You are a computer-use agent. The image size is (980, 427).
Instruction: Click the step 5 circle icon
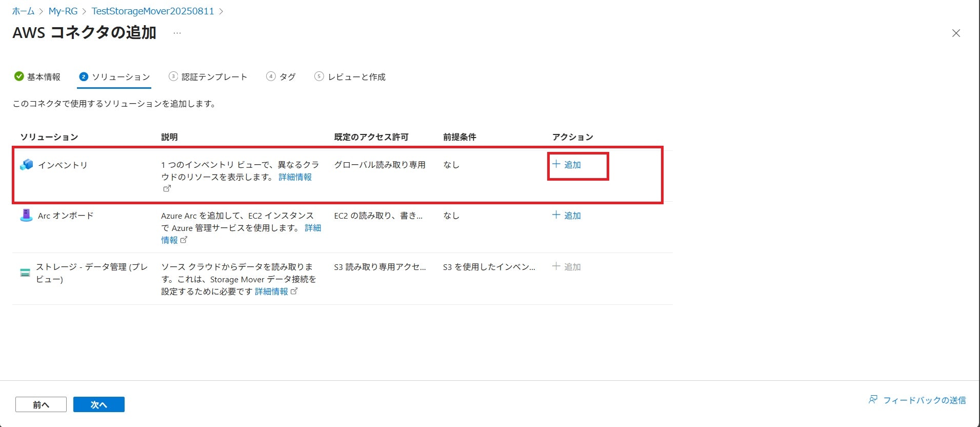pos(319,76)
